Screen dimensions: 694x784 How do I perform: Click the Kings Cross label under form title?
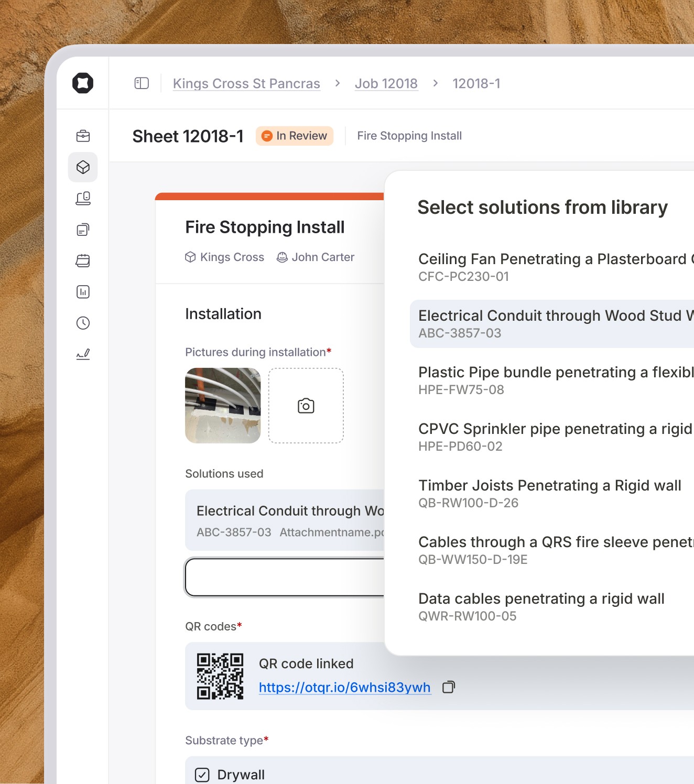click(232, 257)
